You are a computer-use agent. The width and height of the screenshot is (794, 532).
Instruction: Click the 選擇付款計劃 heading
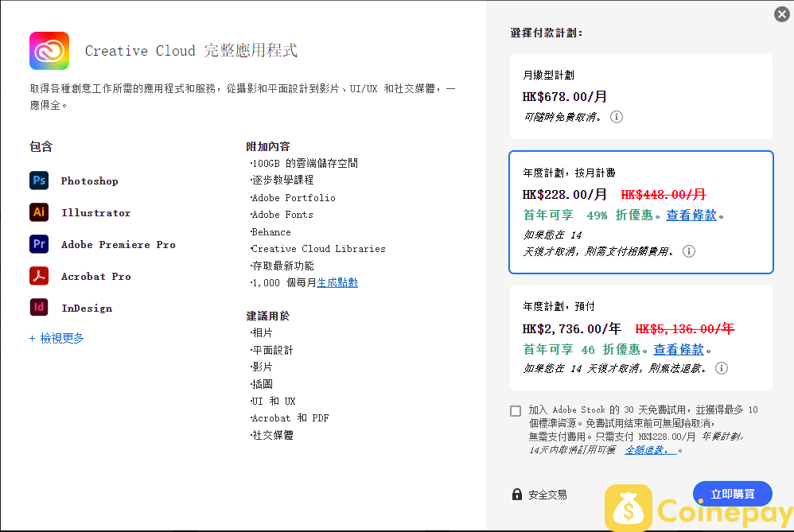(x=547, y=33)
